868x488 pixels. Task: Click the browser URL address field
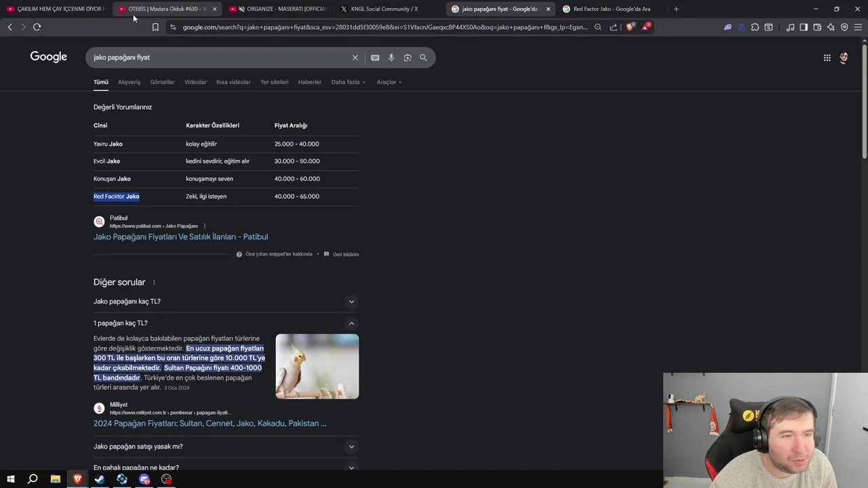pyautogui.click(x=385, y=27)
